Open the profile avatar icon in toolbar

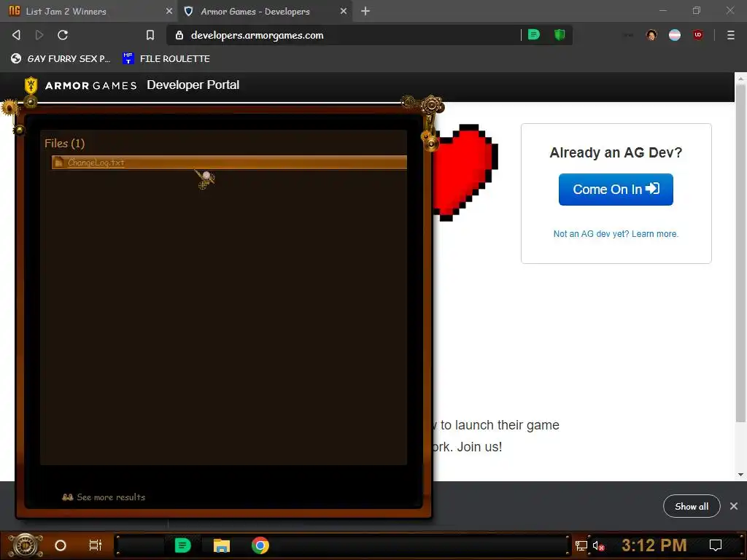[651, 35]
